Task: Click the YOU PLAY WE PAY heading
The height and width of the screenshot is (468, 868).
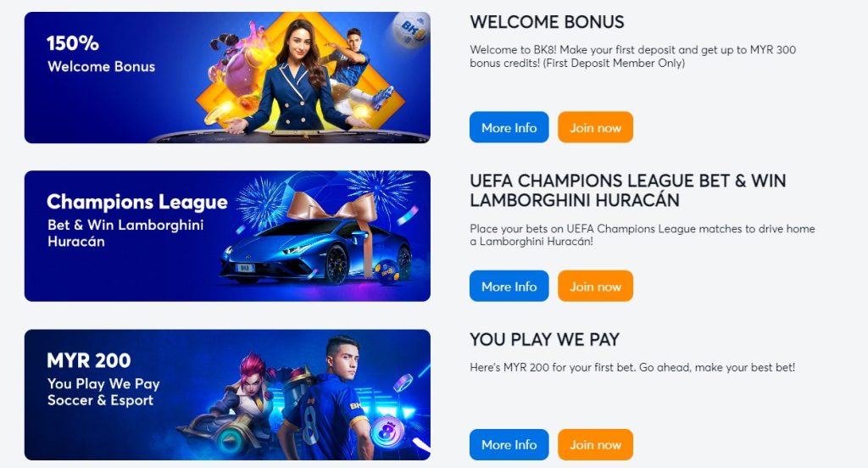Action: [x=545, y=339]
